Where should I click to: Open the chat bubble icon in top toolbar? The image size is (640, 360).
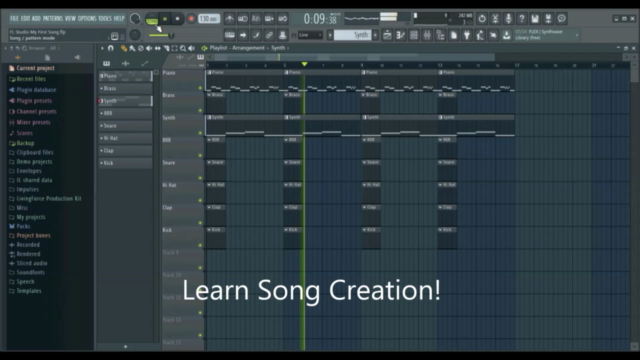click(x=562, y=18)
